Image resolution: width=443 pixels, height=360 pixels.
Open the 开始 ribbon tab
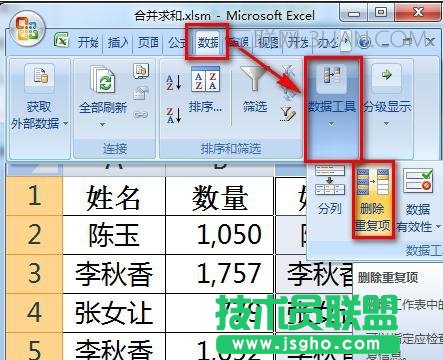point(88,42)
